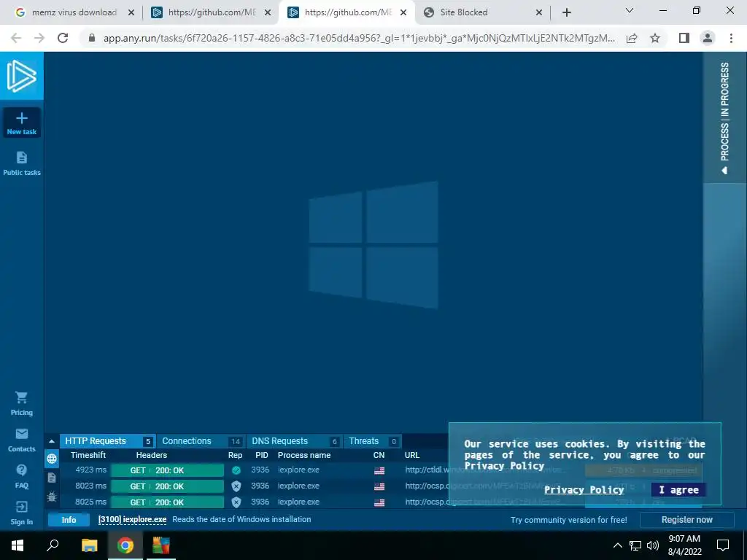Click US flag in the 8023 ms row
747x560 pixels.
pyautogui.click(x=379, y=486)
